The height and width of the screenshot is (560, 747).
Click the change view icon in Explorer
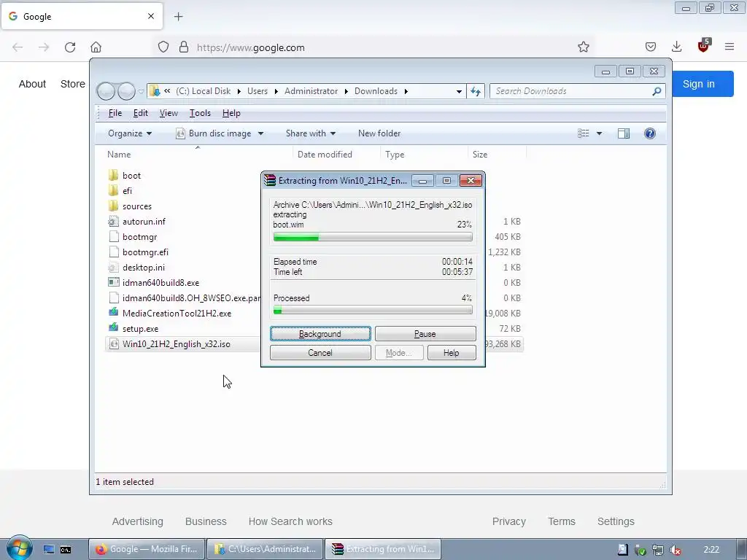click(x=584, y=133)
